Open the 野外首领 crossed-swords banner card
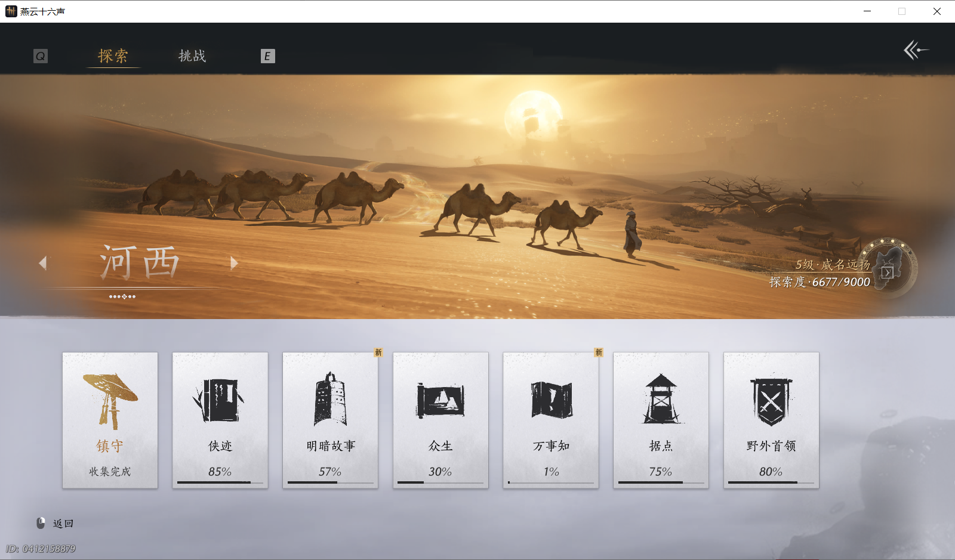The height and width of the screenshot is (560, 955). pos(771,420)
